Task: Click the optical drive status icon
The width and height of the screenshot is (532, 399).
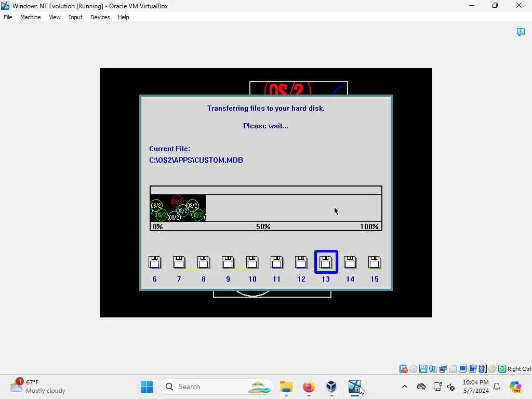Action: 413,369
